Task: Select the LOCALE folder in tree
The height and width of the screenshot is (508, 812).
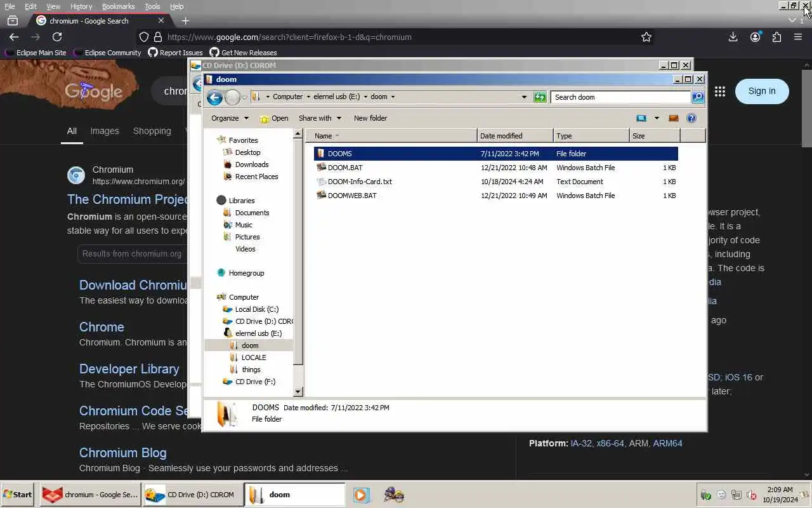Action: coord(248,358)
